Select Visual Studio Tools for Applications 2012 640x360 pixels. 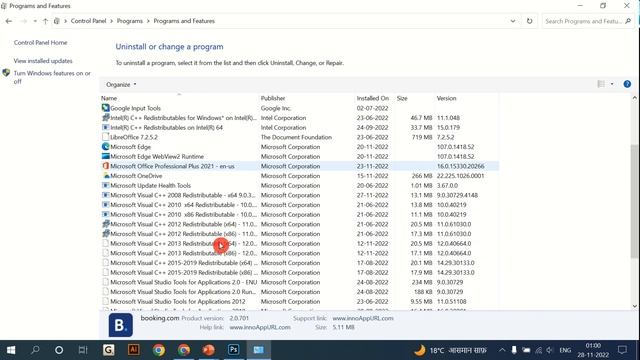pyautogui.click(x=300, y=302)
